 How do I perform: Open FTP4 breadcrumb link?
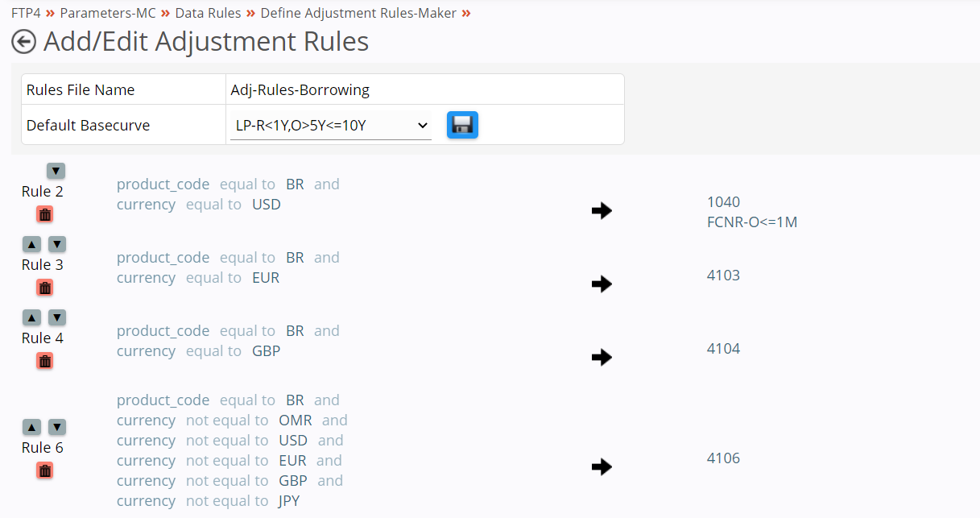coord(27,13)
